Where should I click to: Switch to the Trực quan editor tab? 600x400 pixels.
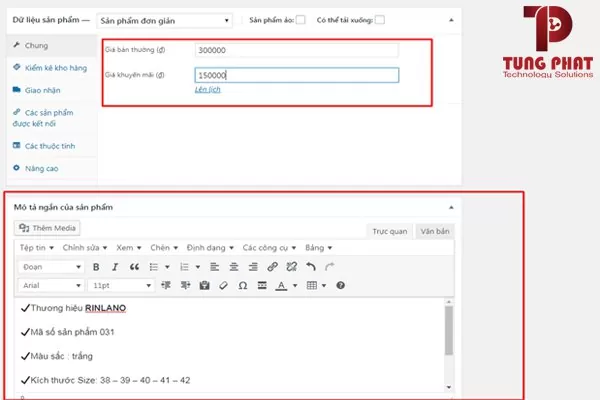[390, 232]
